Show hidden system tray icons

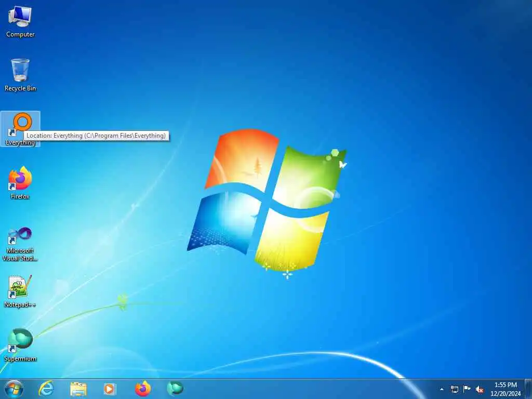pyautogui.click(x=442, y=389)
